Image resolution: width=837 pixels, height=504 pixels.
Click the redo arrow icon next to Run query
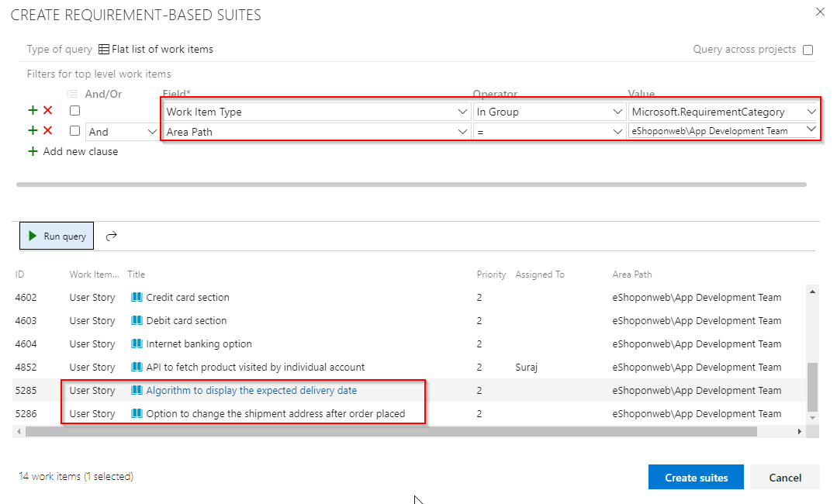(x=111, y=236)
